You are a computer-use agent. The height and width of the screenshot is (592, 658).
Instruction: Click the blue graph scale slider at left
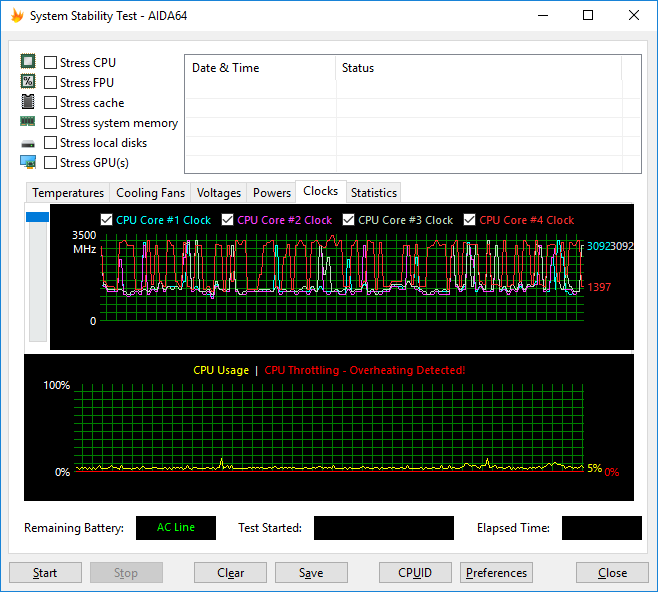tap(37, 217)
